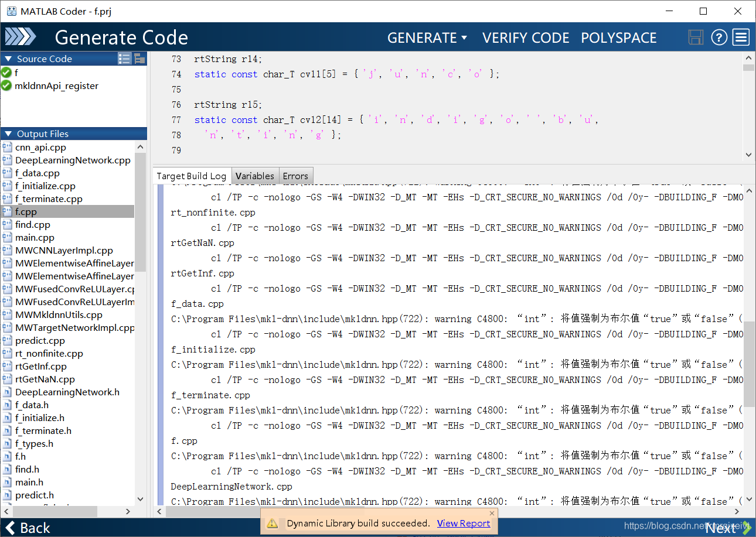Screen dimensions: 756x537
Task: Open rtGetInf.cpp output file
Action: point(41,367)
